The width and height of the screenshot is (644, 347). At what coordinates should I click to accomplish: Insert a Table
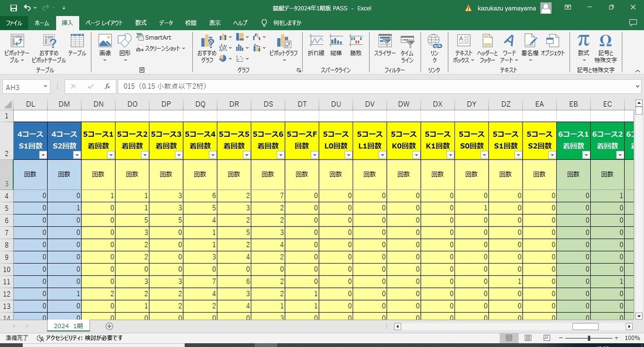77,45
